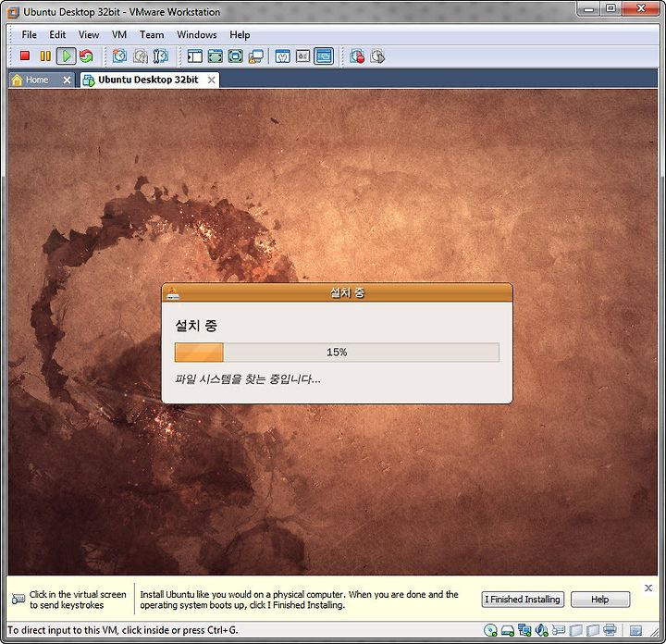Click the hard disk status bar icon
Screen dimensions: 666x644
508,630
